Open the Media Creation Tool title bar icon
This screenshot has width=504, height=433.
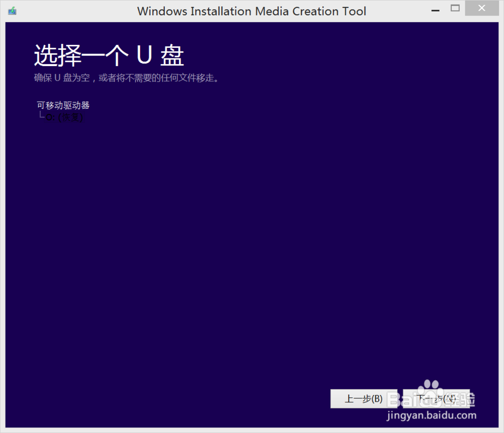click(12, 11)
